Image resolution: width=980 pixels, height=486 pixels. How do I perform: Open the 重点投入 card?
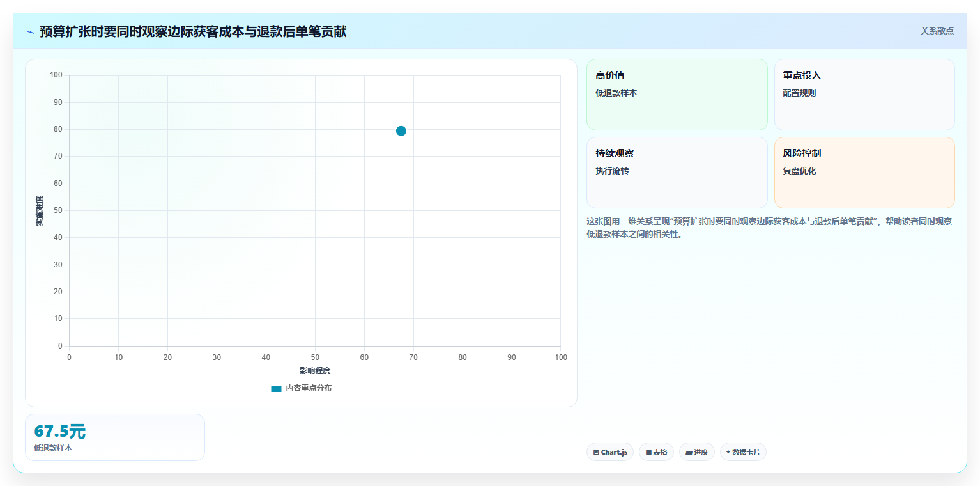tap(864, 95)
